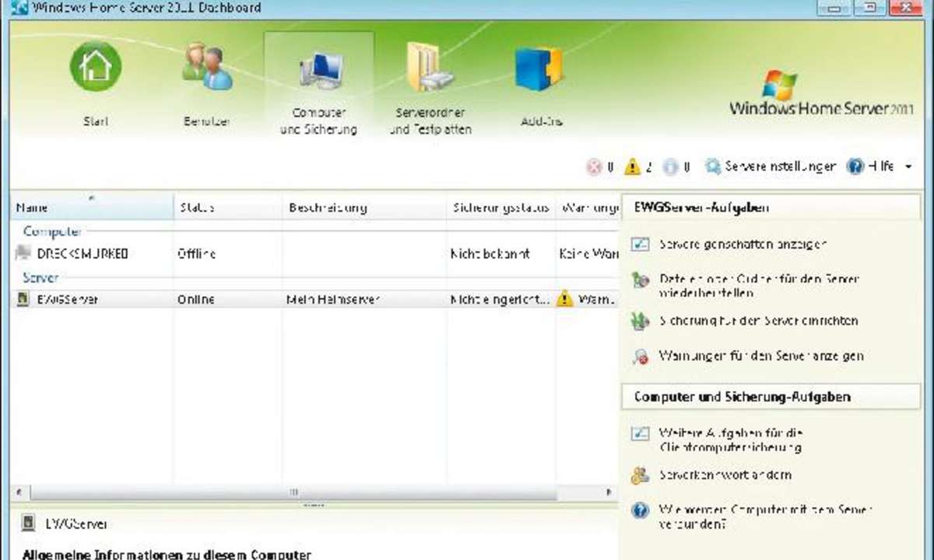This screenshot has width=934, height=560.
Task: Open Weitere Aufgaben für die Clientcomputersicherung link
Action: pos(730,439)
